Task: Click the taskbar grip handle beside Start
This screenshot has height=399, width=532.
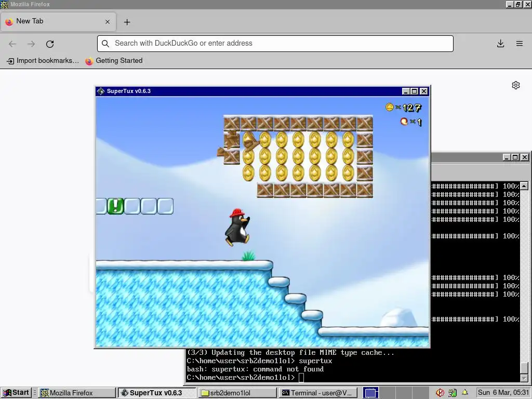Action: (x=35, y=393)
